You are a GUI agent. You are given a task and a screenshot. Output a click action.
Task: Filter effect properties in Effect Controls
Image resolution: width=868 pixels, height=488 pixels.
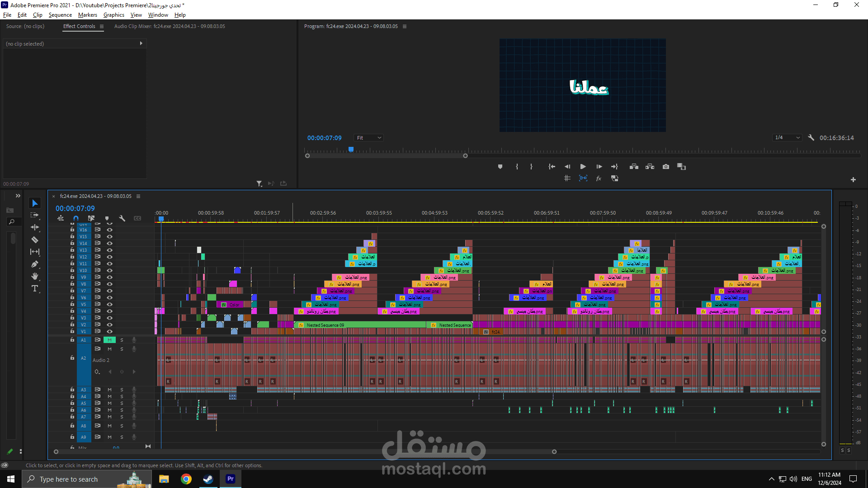point(259,183)
